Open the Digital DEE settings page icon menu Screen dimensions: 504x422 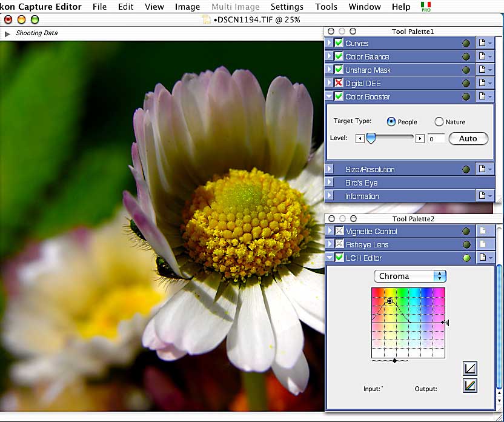(x=485, y=83)
